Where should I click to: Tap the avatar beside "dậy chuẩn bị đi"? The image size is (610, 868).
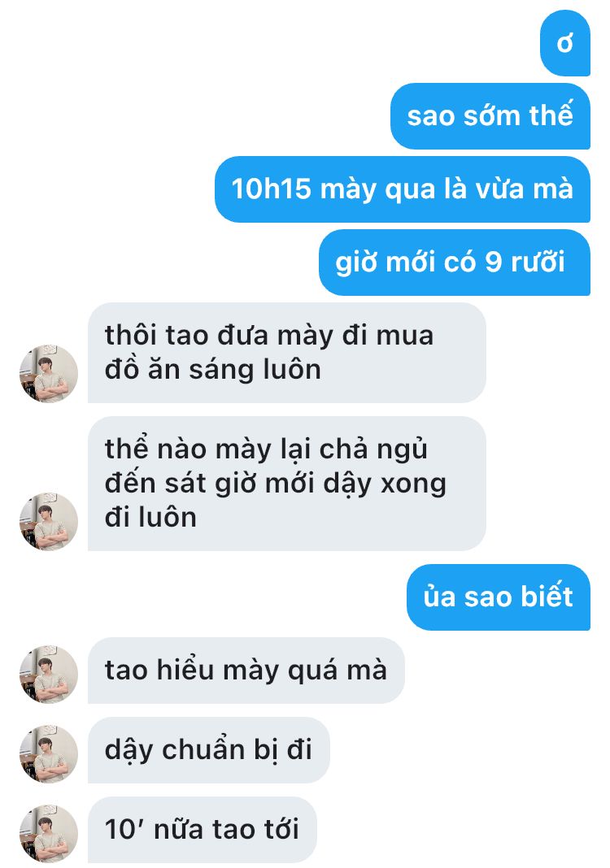[x=49, y=754]
